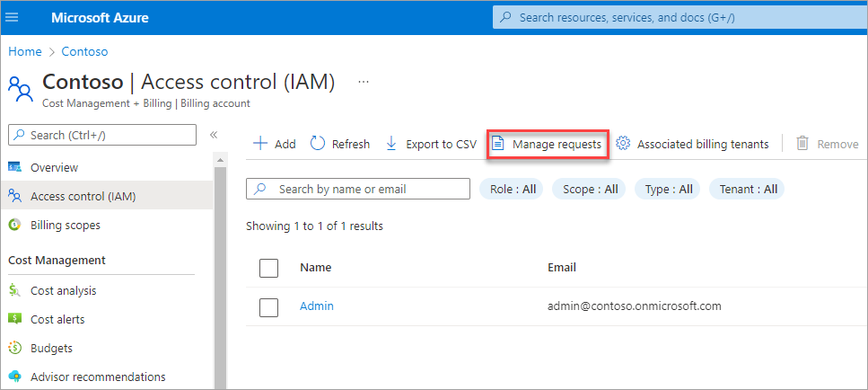The width and height of the screenshot is (868, 390).
Task: Click the Refresh icon
Action: point(318,144)
